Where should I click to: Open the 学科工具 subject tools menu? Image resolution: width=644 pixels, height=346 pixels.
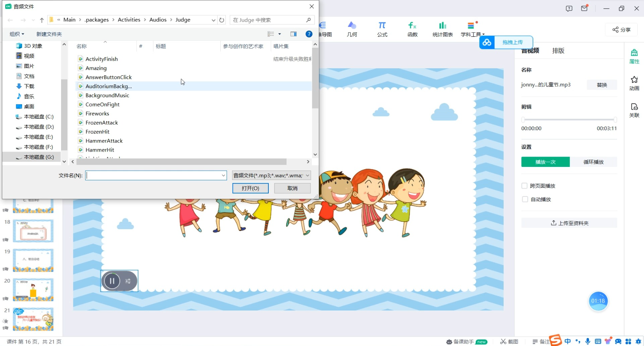click(473, 30)
